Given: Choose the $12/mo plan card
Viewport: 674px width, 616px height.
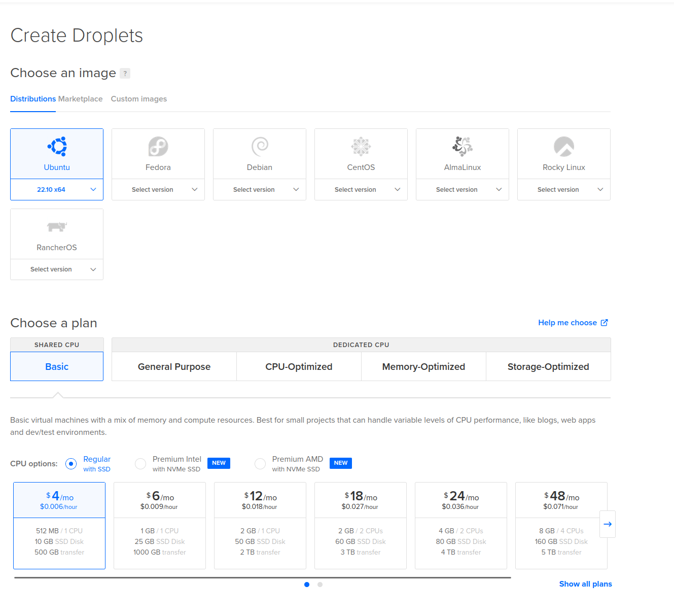Looking at the screenshot, I should [x=260, y=526].
